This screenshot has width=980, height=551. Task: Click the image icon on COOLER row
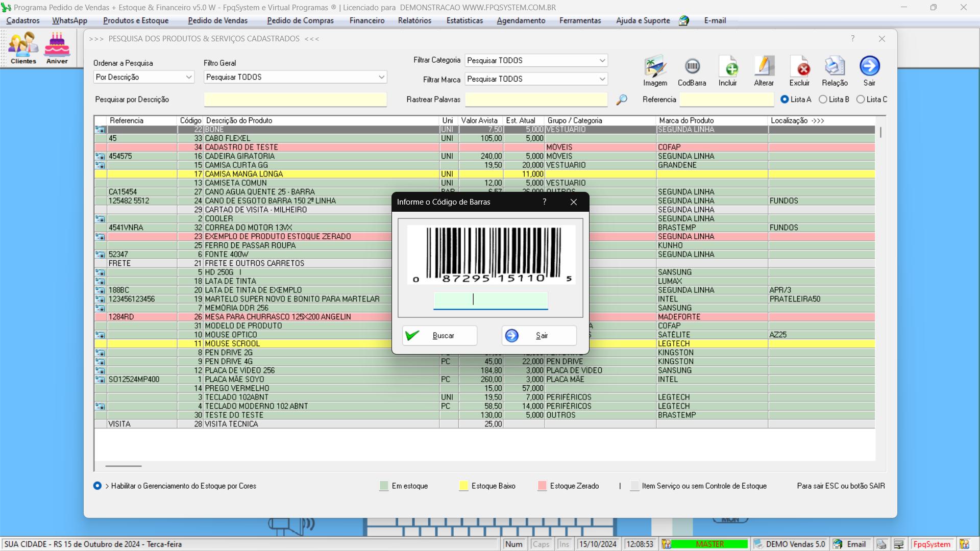[x=100, y=219]
